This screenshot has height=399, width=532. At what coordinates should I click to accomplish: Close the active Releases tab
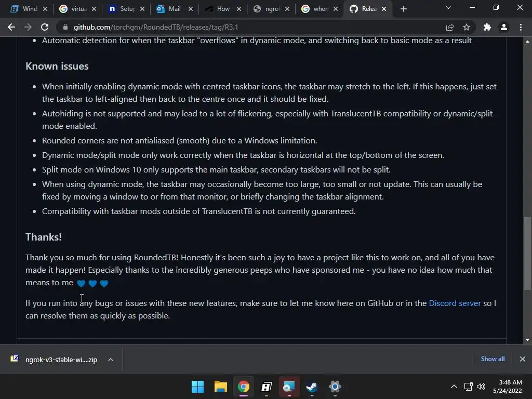click(384, 9)
